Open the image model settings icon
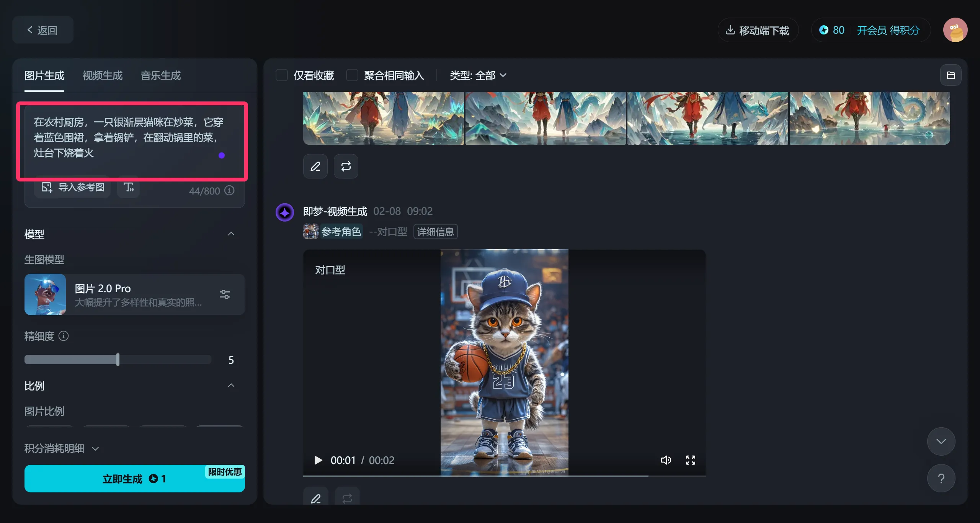 tap(225, 294)
